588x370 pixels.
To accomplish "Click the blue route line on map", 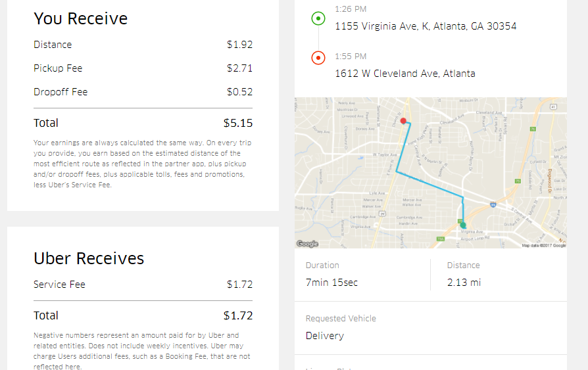I will coord(429,184).
